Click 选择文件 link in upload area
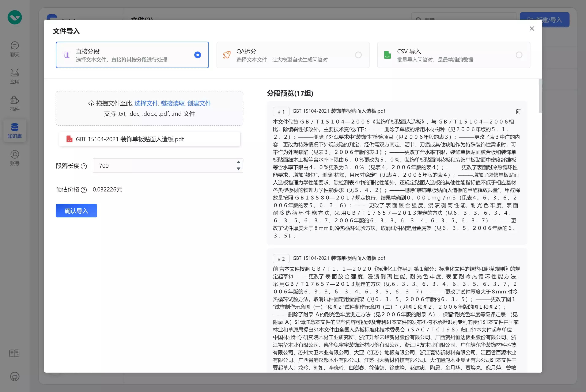Screen dimensions: 586x392 (146, 103)
